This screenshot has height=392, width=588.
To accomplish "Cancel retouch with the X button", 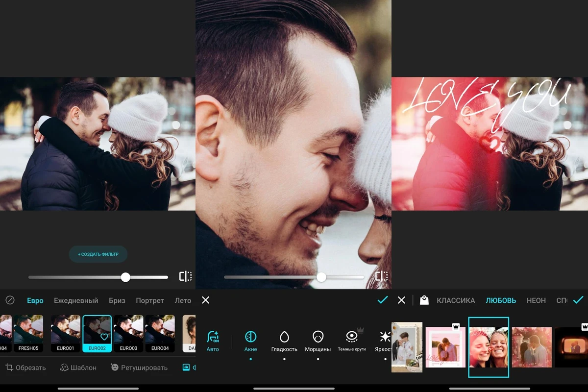I will point(206,300).
